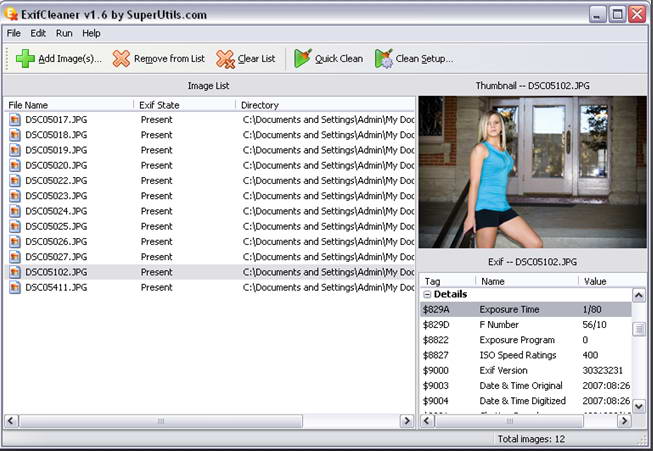Click file icon next to DSC05019.JPG
653x451 pixels.
click(x=15, y=150)
